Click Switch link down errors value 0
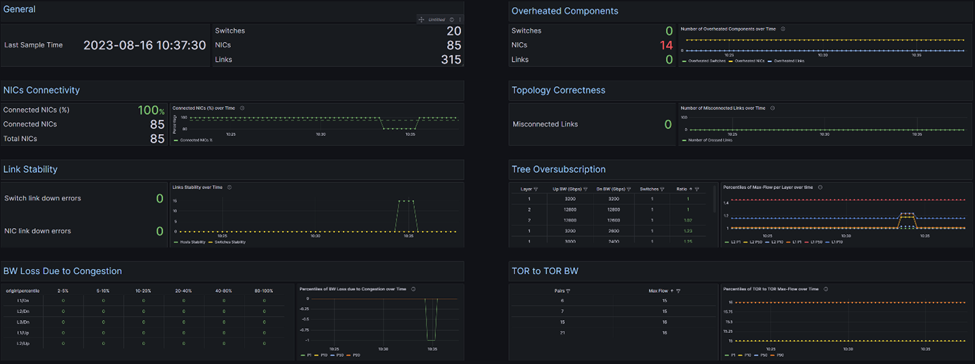The image size is (975, 364). tap(160, 198)
